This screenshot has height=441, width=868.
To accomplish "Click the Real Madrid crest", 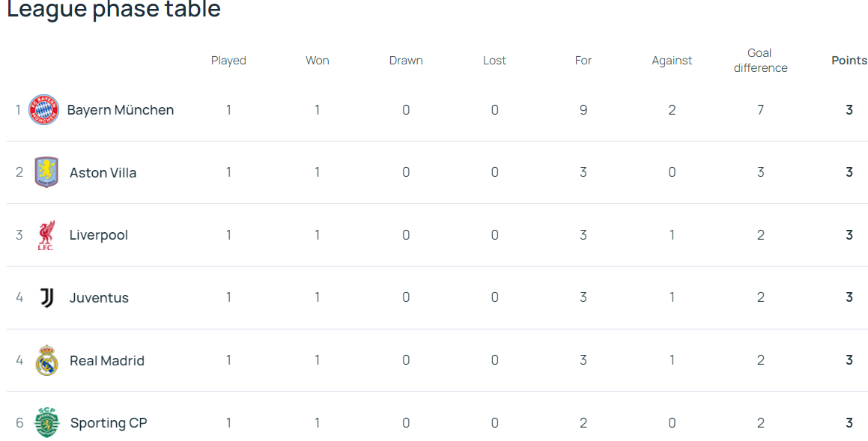I will click(x=47, y=360).
